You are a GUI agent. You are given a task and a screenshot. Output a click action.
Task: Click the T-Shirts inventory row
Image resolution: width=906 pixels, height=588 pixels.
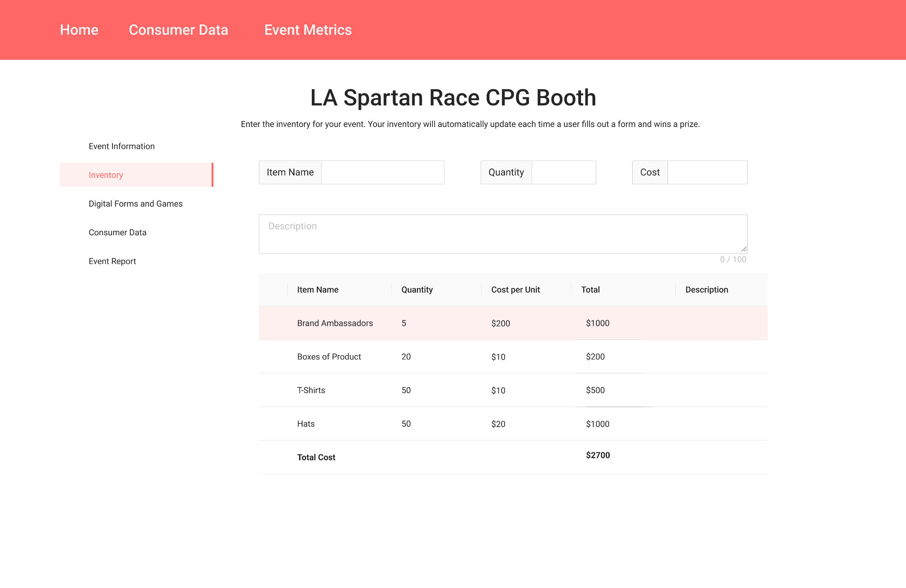point(311,390)
